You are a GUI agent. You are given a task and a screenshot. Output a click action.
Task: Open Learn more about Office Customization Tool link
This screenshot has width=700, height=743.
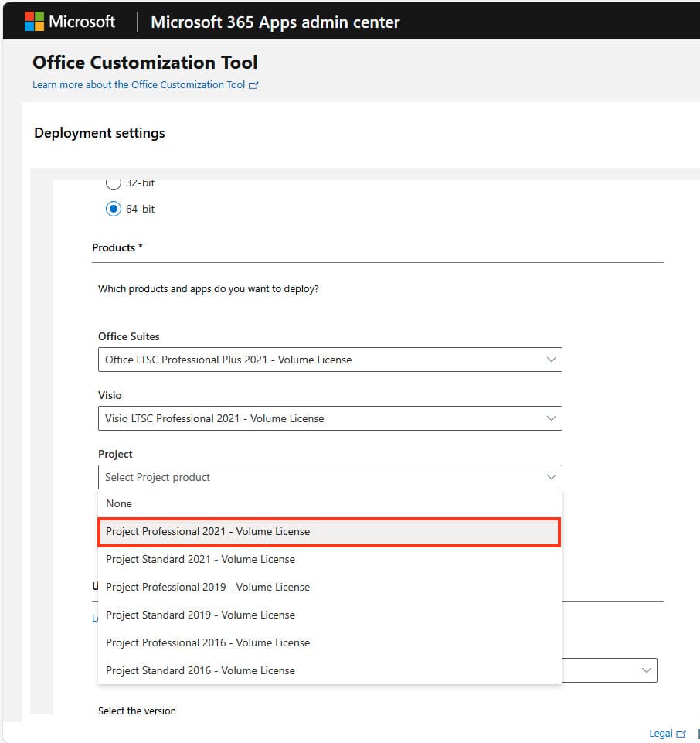tap(138, 85)
